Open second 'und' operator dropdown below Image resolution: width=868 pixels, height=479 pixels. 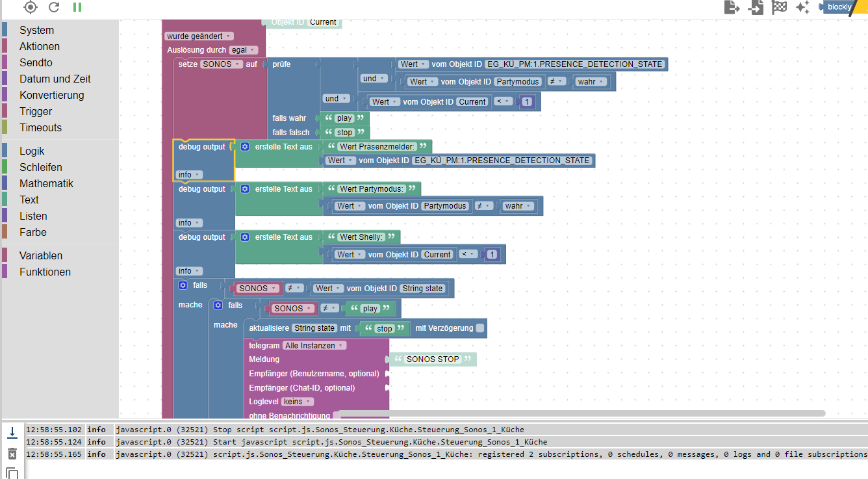(x=337, y=99)
